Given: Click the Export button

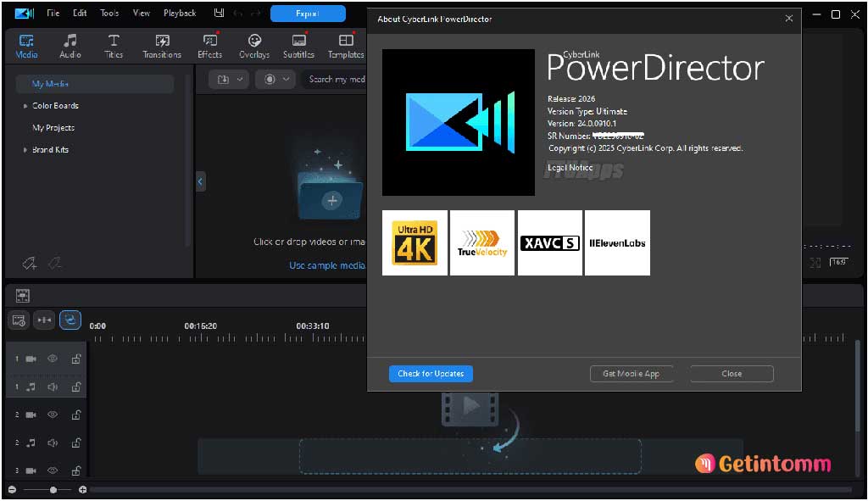Looking at the screenshot, I should [308, 14].
